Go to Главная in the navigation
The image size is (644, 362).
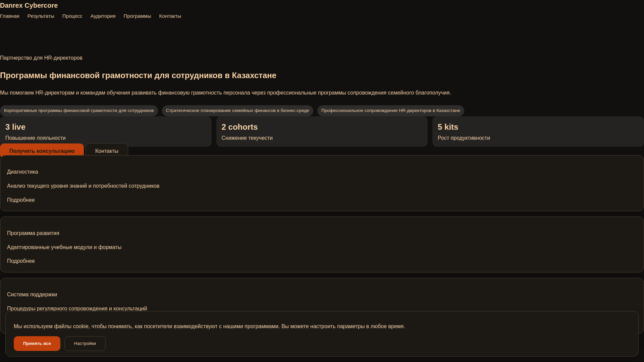[x=10, y=16]
